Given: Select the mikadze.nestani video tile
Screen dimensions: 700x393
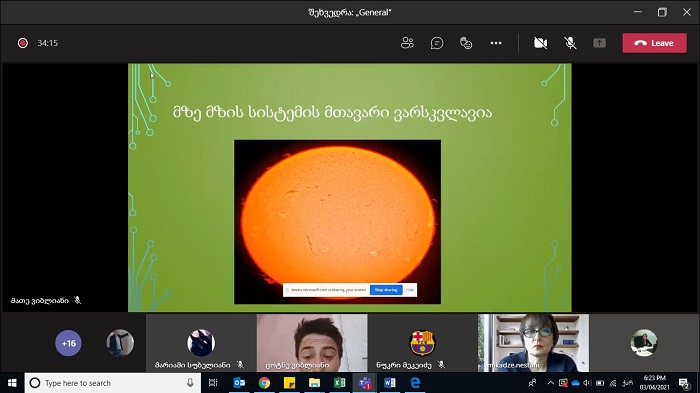Looking at the screenshot, I should tap(533, 343).
